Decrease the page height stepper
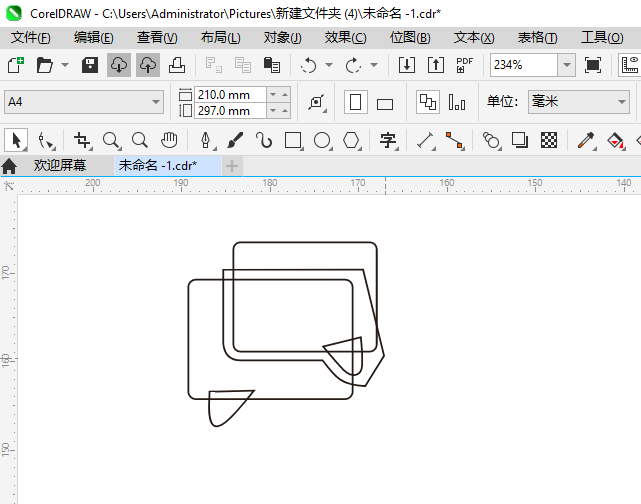 [273, 111]
